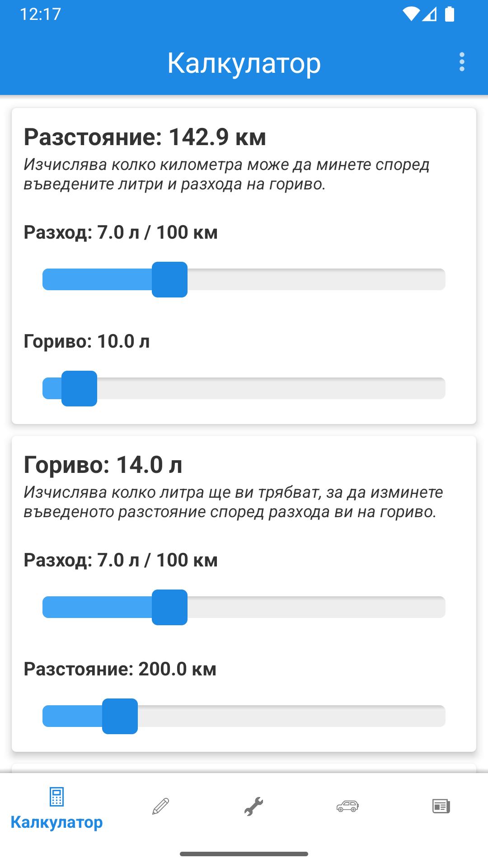Click the right end of the Разстояние slider track
The width and height of the screenshot is (488, 868).
tap(438, 716)
